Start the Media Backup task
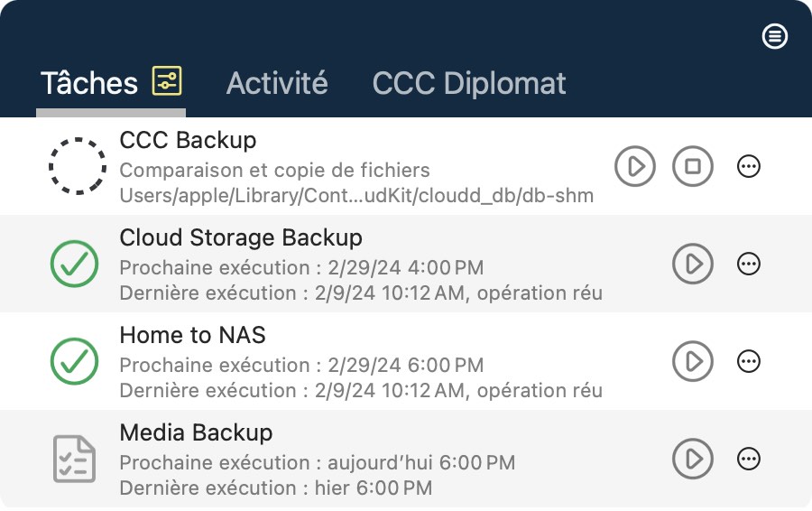The image size is (812, 511). pos(693,459)
